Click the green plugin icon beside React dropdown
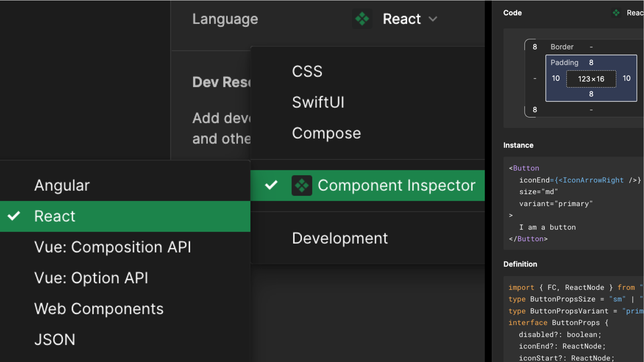The height and width of the screenshot is (362, 644). 362,19
